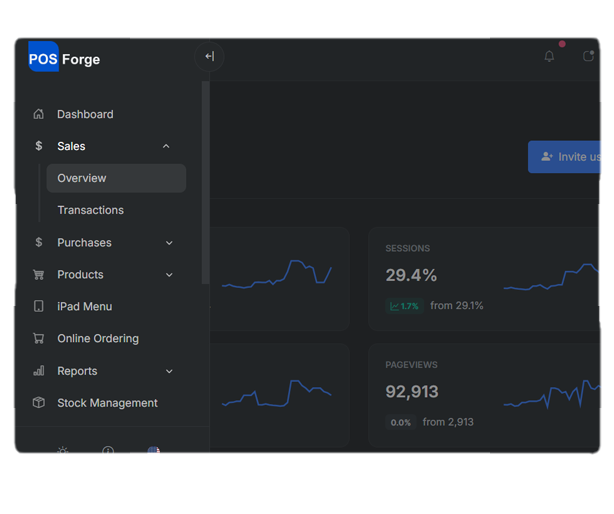The width and height of the screenshot is (614, 514).
Task: Click the POS Forge logo
Action: point(65,59)
